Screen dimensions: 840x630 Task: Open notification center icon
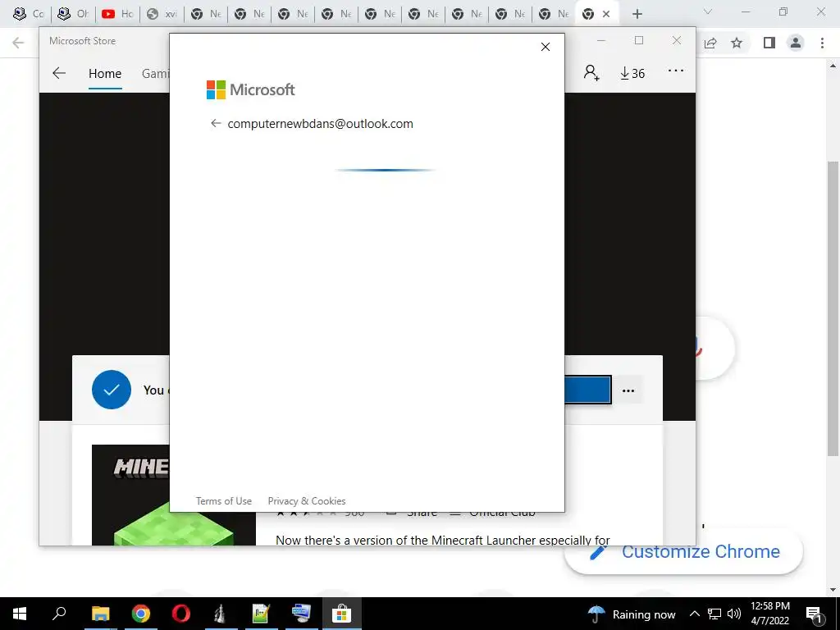(814, 614)
